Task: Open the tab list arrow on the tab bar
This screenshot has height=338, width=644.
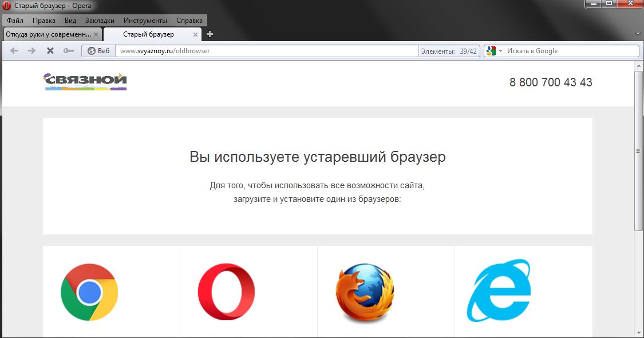Action: tap(638, 34)
